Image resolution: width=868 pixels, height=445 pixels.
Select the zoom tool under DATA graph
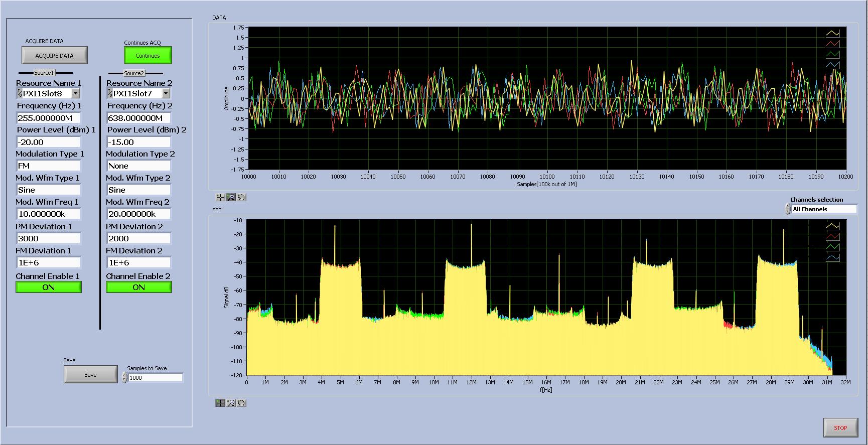click(x=231, y=197)
